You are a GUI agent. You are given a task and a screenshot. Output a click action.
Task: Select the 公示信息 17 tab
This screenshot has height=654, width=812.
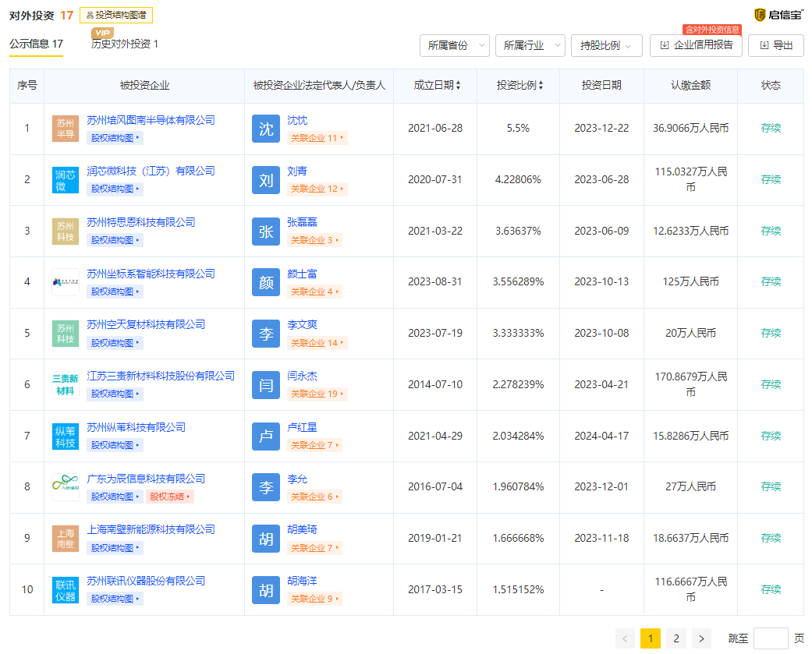click(36, 44)
